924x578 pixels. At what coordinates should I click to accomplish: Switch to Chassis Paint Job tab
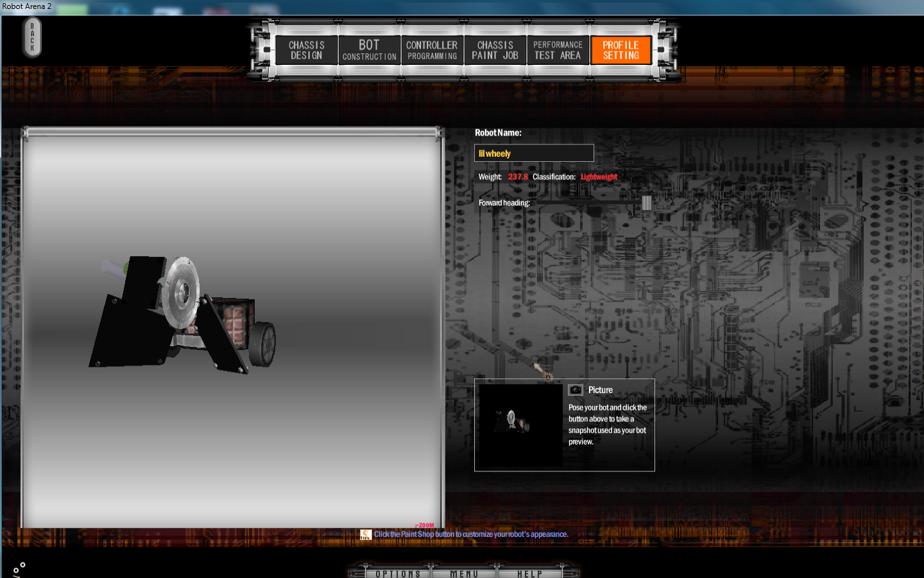(495, 50)
